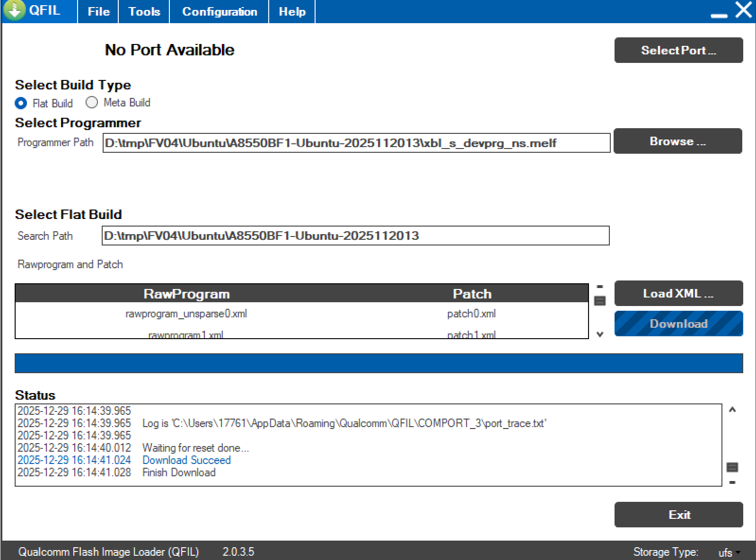Click Browse to choose programmer file

point(677,141)
